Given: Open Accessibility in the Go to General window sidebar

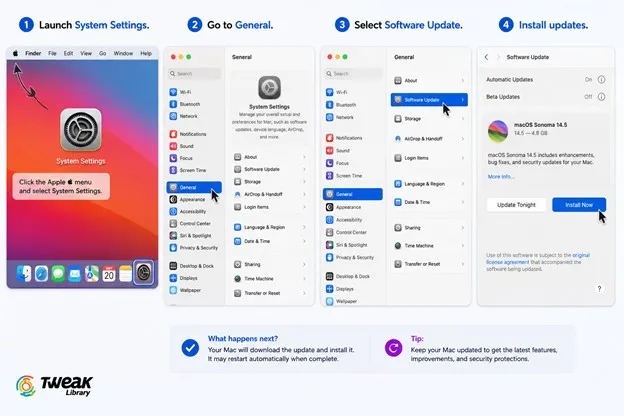Looking at the screenshot, I should tap(194, 211).
